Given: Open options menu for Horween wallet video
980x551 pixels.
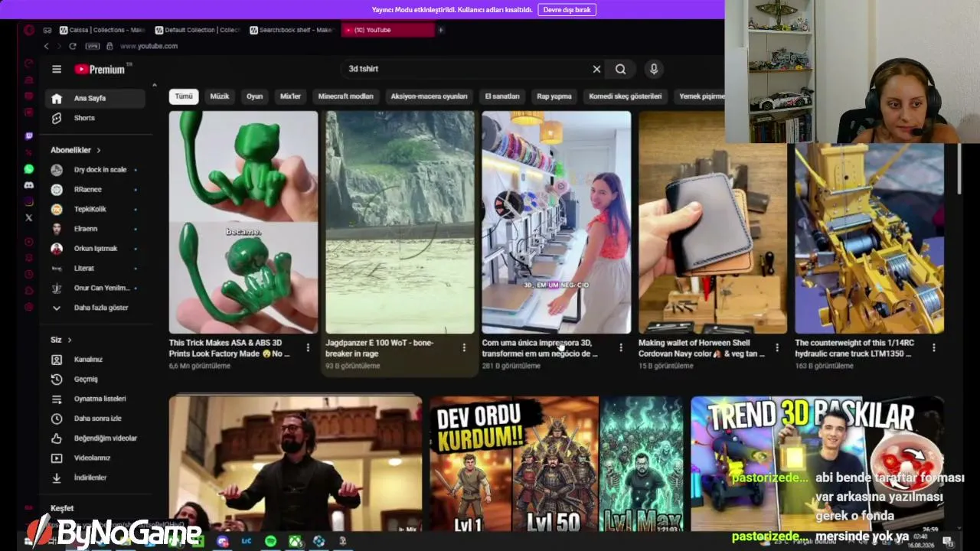Looking at the screenshot, I should (777, 347).
